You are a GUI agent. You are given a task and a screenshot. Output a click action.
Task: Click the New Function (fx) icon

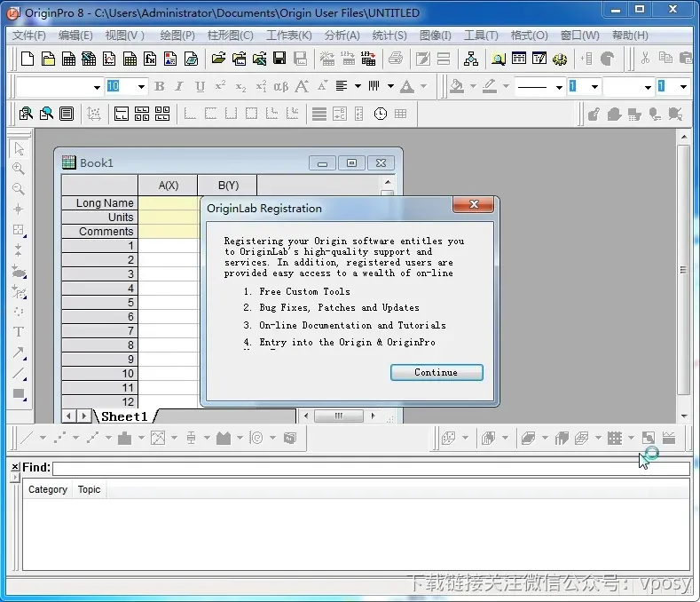tap(150, 59)
